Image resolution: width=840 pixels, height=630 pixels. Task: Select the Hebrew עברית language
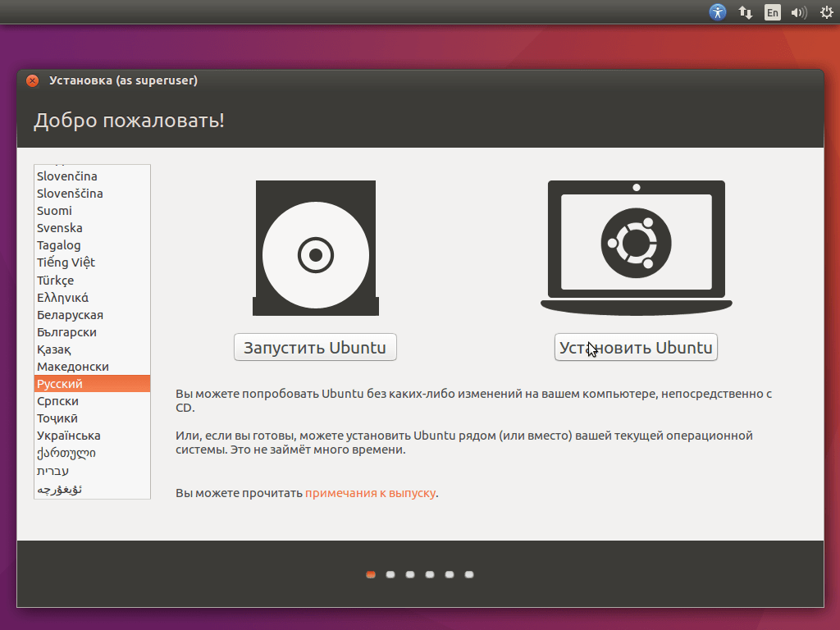(92, 471)
